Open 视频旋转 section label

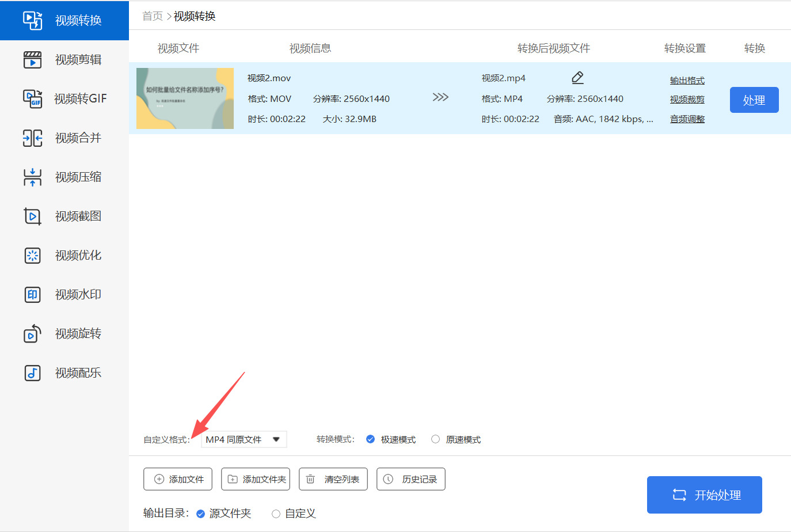coord(78,333)
